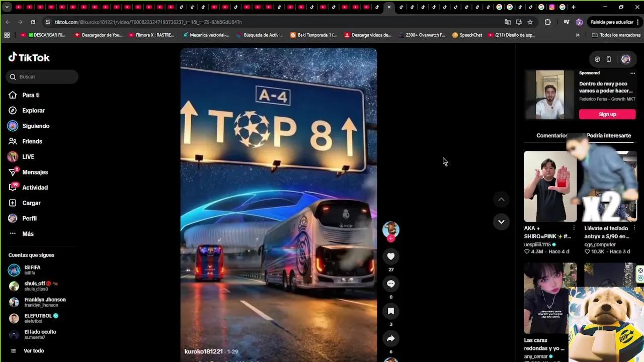
Task: Open tab search dropdown arrow
Action: coord(7,7)
